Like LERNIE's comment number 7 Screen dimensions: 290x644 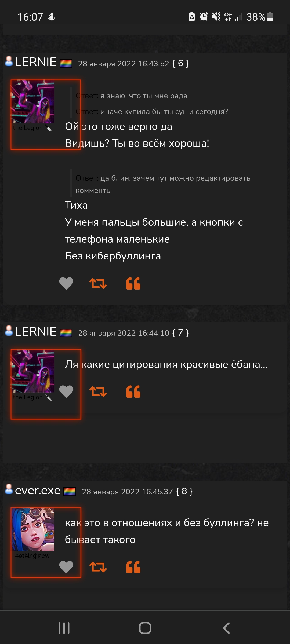[66, 391]
